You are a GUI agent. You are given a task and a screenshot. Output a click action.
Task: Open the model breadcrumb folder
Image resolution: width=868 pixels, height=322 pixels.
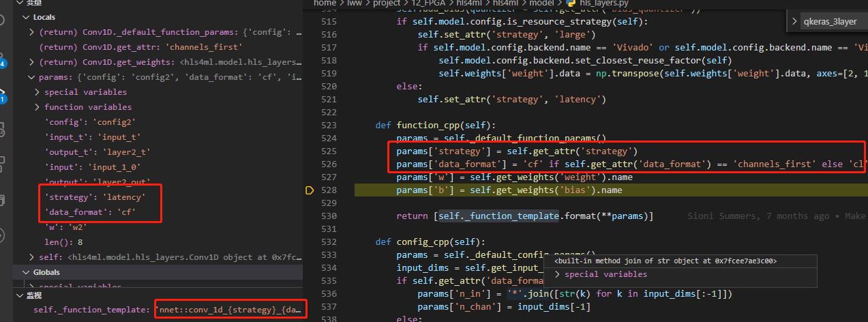542,3
